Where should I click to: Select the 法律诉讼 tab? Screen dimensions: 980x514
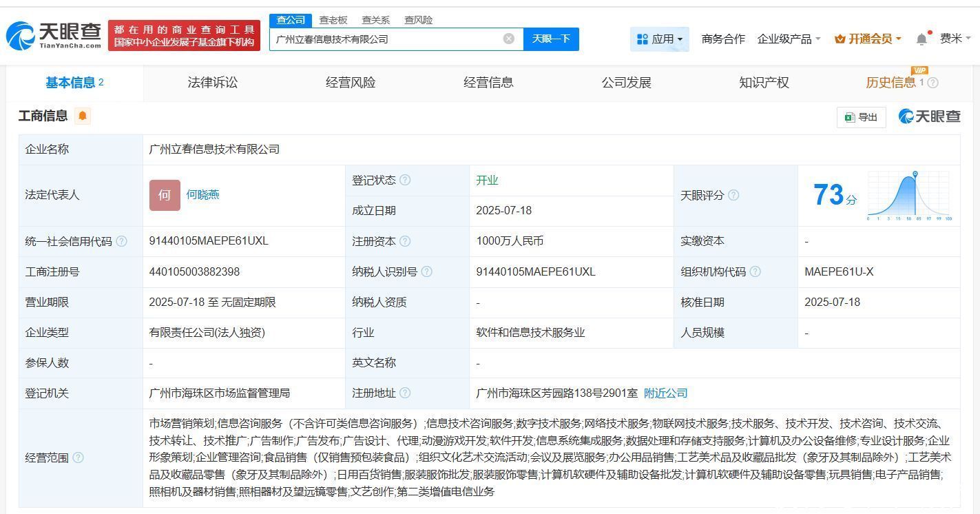[213, 83]
